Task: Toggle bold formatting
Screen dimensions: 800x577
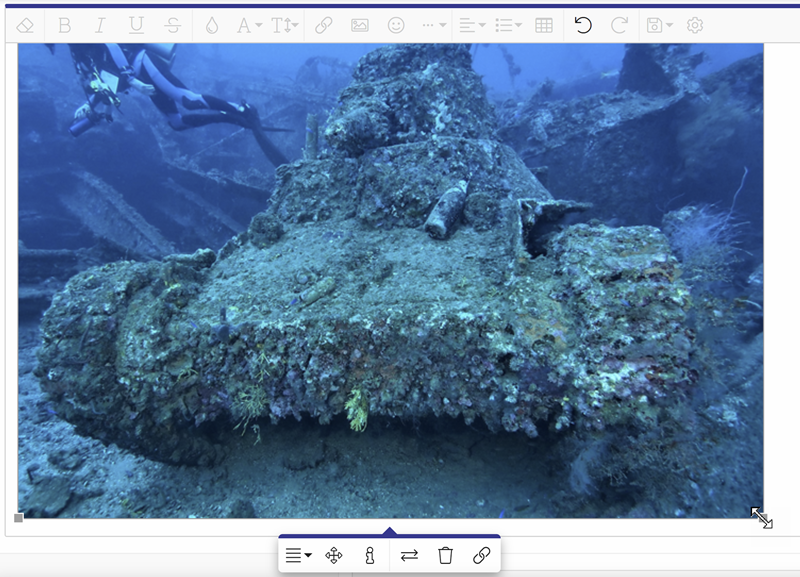Action: pos(65,26)
